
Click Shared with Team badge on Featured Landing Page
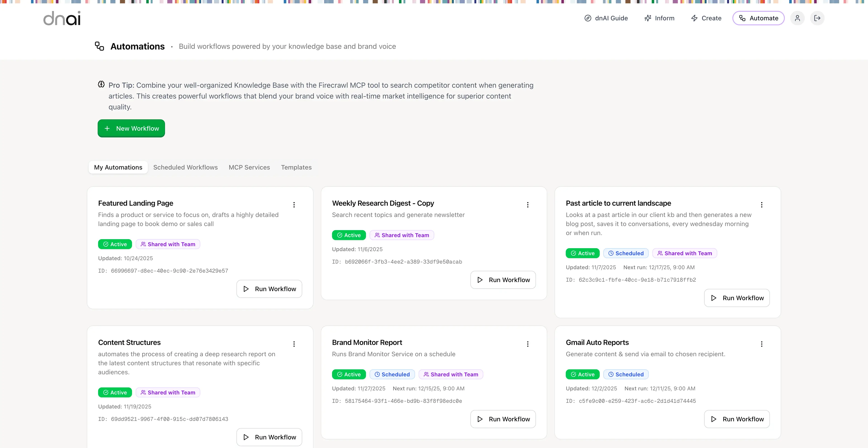pyautogui.click(x=168, y=244)
